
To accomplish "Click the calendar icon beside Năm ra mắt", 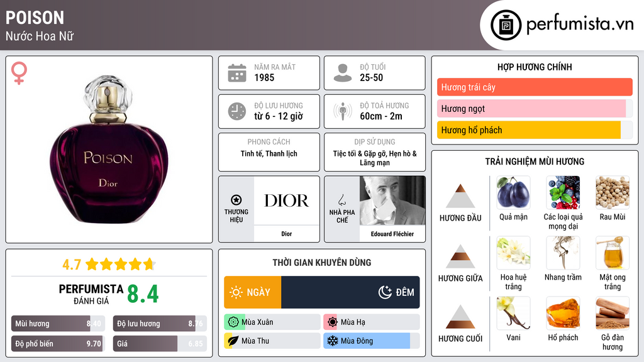I will tap(236, 73).
